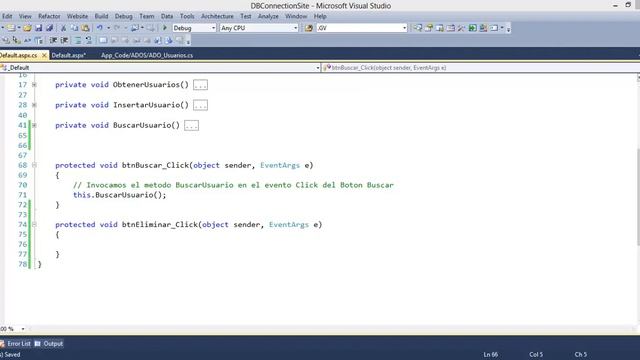
Task: Open the Find combo box dropdown arrow
Action: pyautogui.click(x=404, y=28)
